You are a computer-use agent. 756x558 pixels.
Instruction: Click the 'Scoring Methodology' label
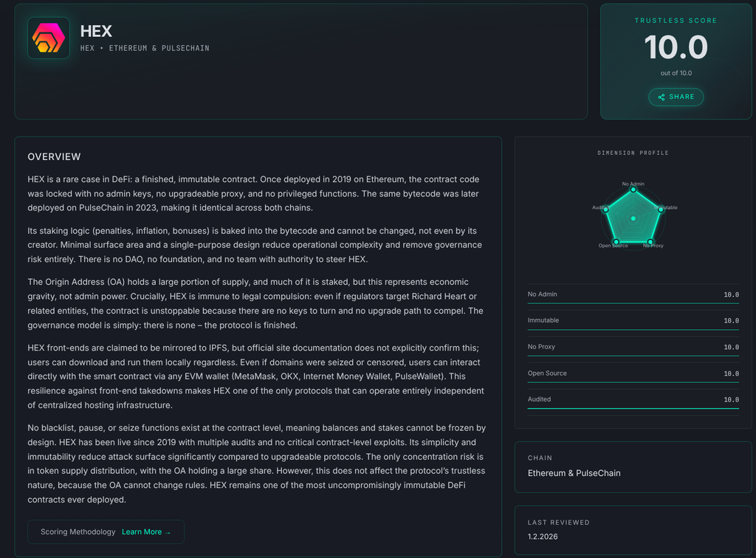78,532
